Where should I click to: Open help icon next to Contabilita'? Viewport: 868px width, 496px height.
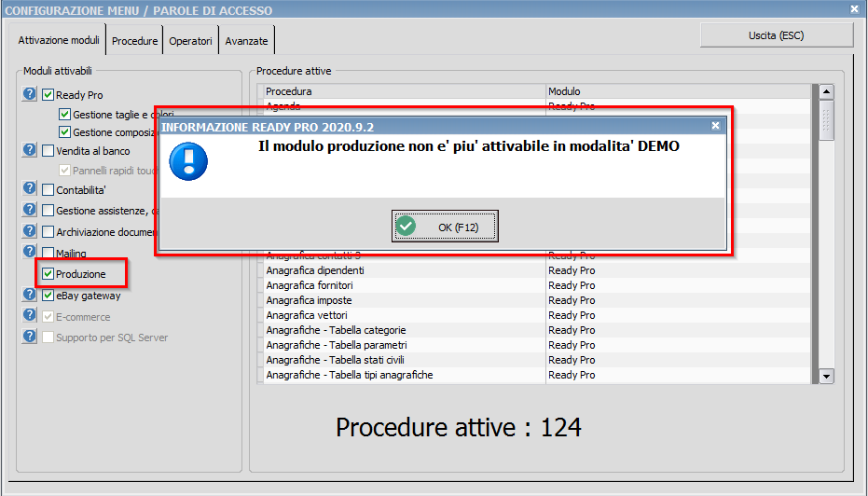pos(29,188)
